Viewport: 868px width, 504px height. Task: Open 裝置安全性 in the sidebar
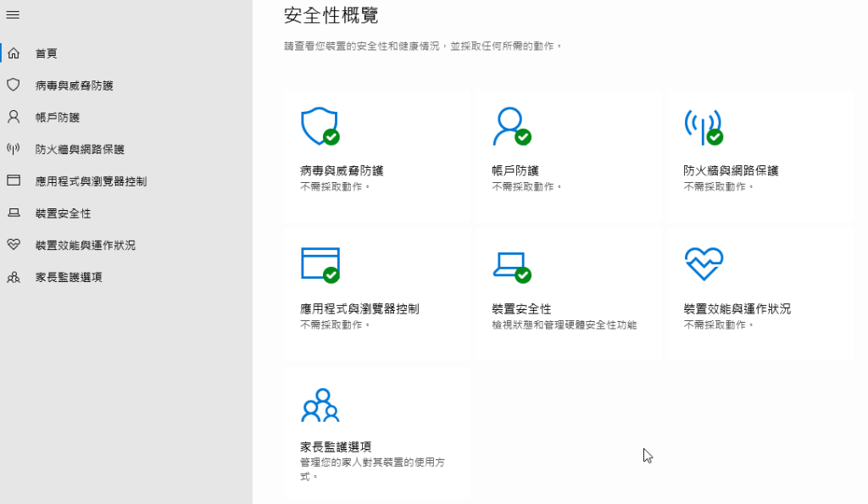63,213
